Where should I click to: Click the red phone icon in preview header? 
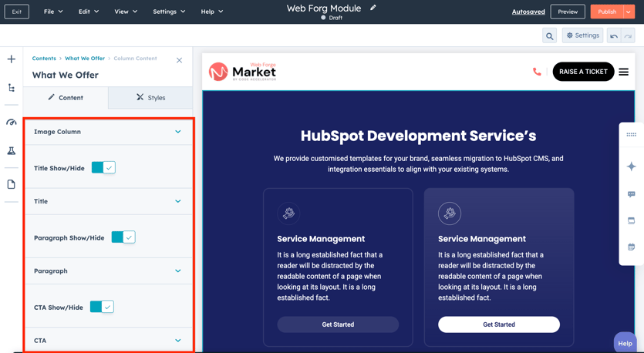pyautogui.click(x=537, y=72)
